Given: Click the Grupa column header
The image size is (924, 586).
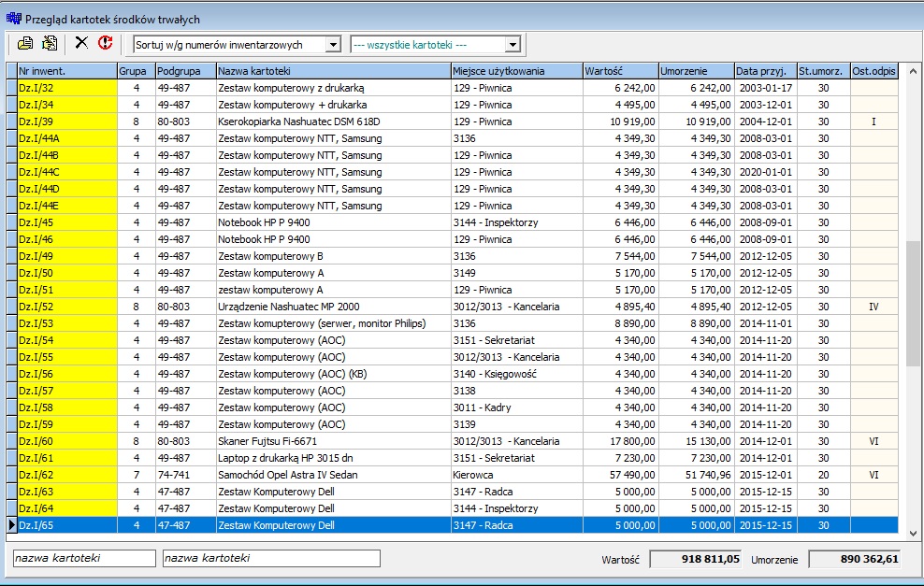Looking at the screenshot, I should pos(137,71).
